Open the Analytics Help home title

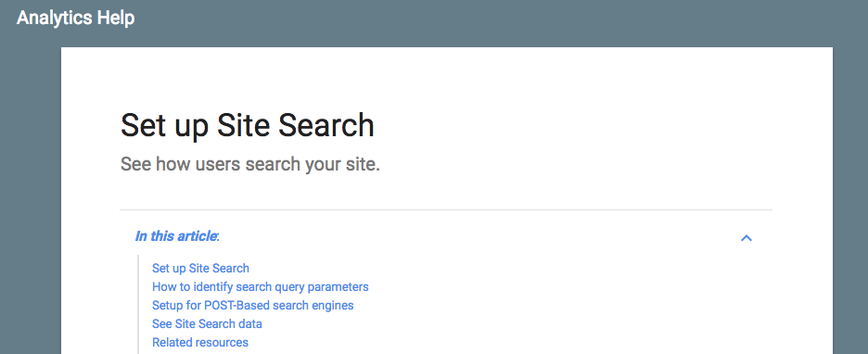[x=76, y=18]
